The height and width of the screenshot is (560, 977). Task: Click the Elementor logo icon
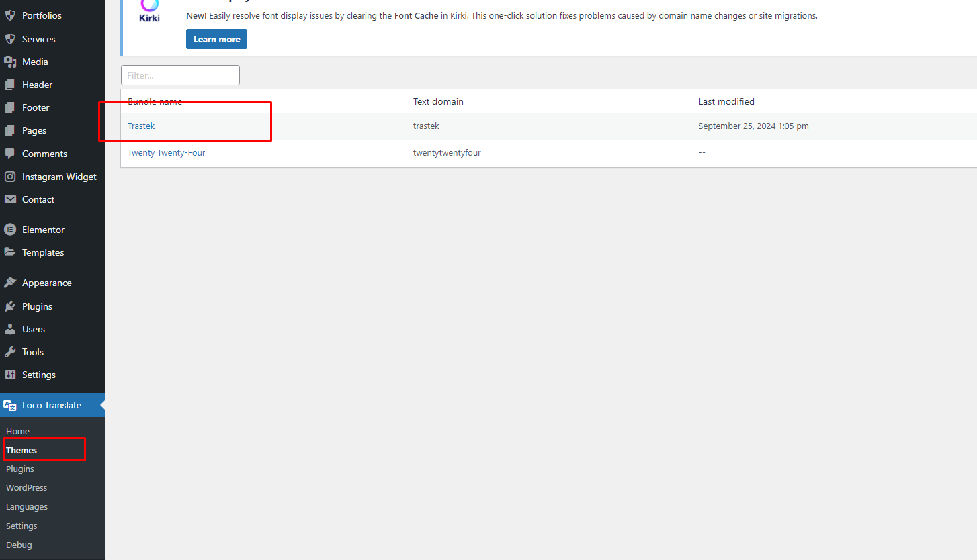pos(10,230)
